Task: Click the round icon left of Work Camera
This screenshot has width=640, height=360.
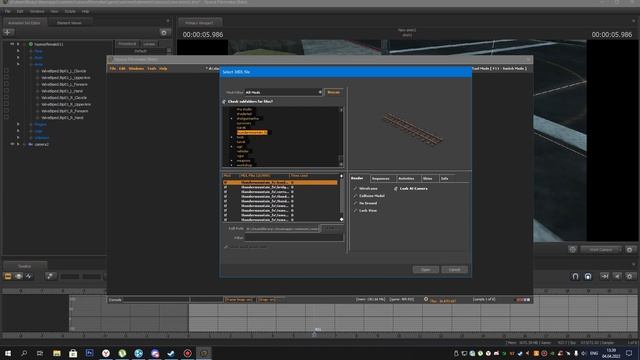Action: coord(572,249)
